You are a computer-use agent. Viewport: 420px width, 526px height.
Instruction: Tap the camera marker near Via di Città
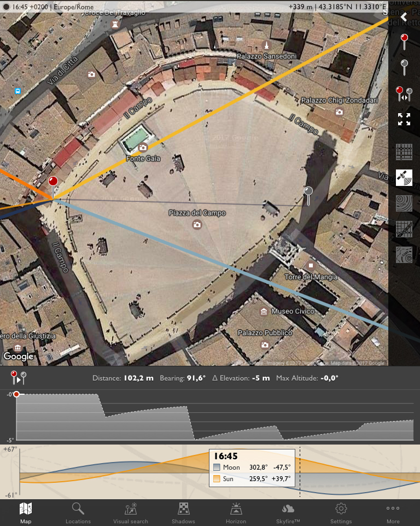(x=91, y=74)
